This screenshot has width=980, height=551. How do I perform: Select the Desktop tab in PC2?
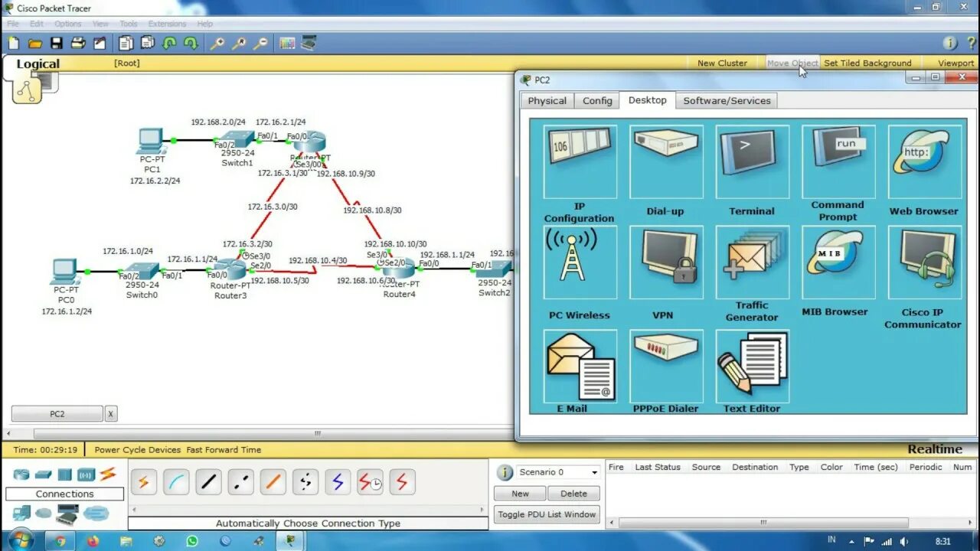pyautogui.click(x=648, y=100)
